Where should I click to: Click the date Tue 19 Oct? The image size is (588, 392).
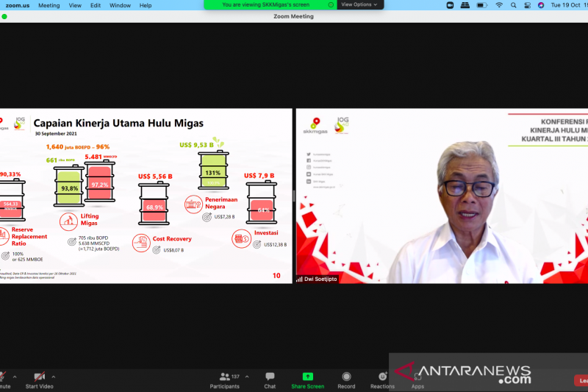565,5
